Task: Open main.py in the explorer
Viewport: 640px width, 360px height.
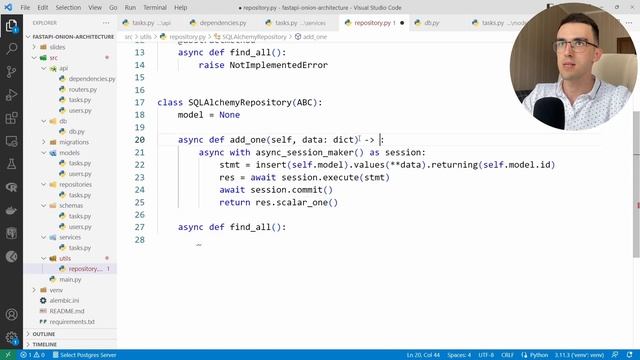Action: (70, 280)
